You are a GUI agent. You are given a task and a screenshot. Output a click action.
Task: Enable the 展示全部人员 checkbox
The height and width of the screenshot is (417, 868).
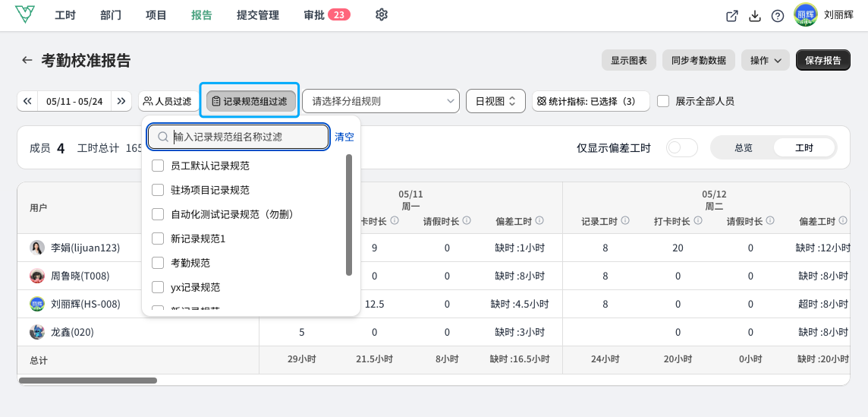[663, 101]
